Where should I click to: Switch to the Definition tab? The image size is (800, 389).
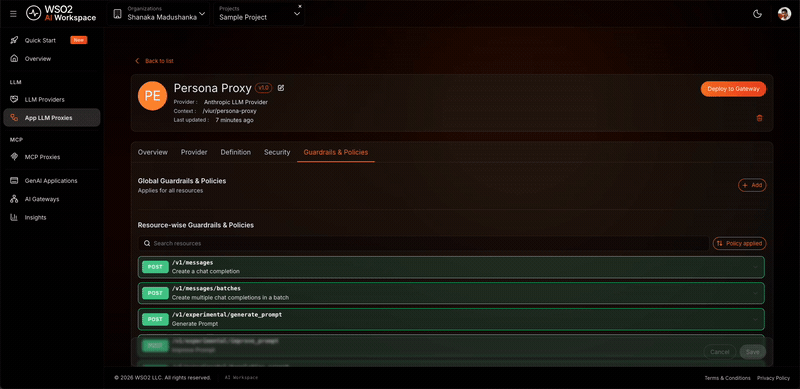[236, 152]
